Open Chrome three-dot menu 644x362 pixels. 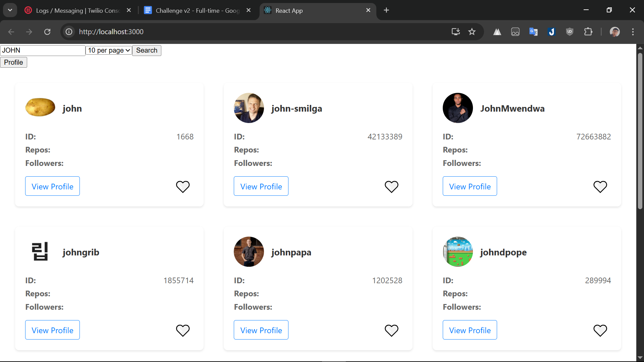point(633,32)
